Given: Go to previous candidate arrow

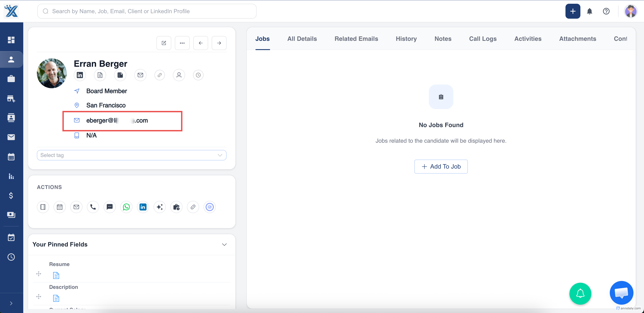Looking at the screenshot, I should (200, 43).
